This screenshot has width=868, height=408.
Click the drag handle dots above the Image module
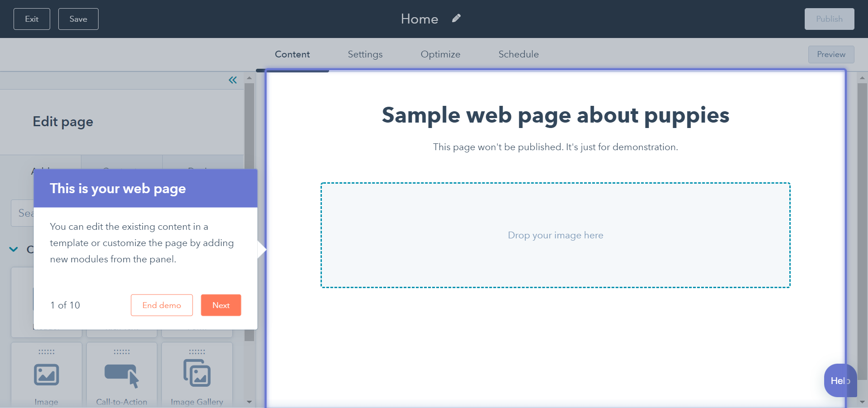tap(46, 352)
